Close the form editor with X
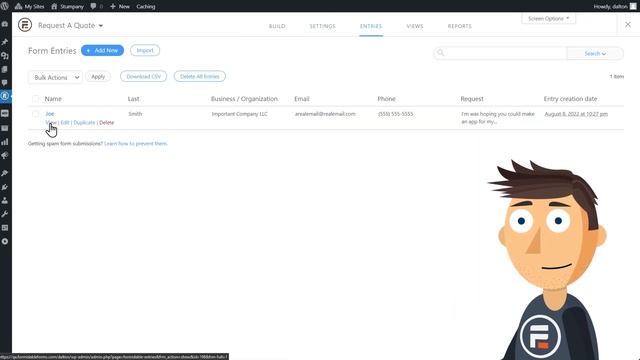 pos(628,25)
